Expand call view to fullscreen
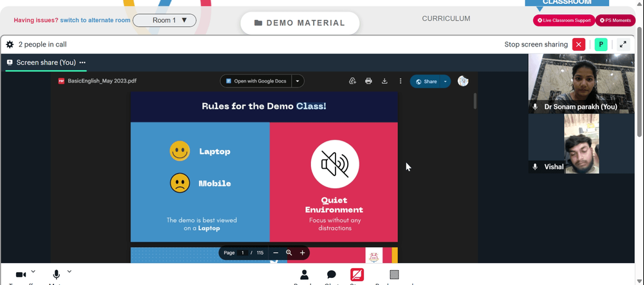644x285 pixels. point(623,44)
